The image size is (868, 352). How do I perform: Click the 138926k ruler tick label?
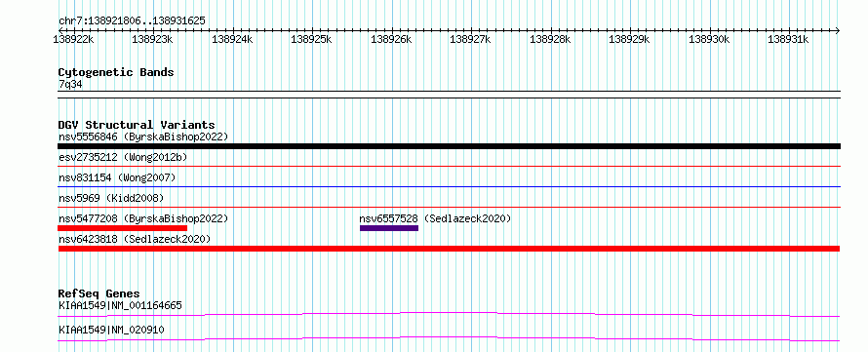[x=391, y=39]
